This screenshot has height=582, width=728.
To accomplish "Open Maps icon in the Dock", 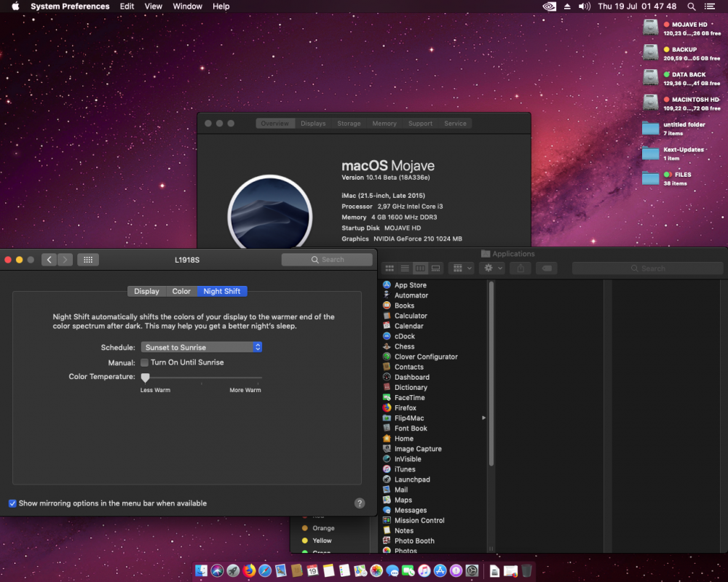I will click(x=360, y=570).
